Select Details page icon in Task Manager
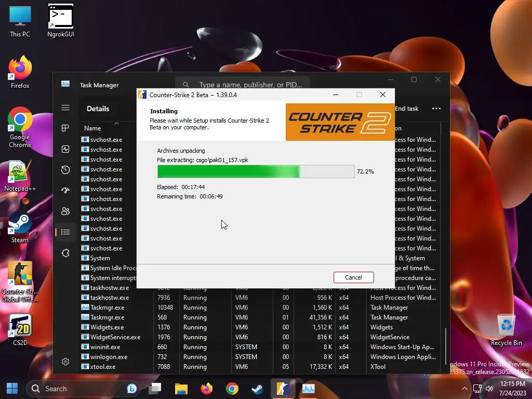This screenshot has height=399, width=532. point(65,232)
